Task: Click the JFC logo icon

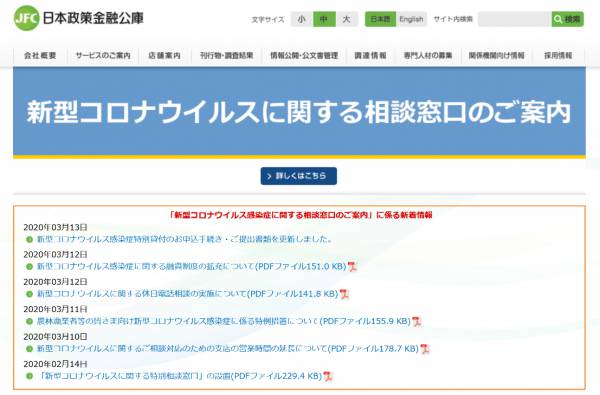Action: [26, 18]
